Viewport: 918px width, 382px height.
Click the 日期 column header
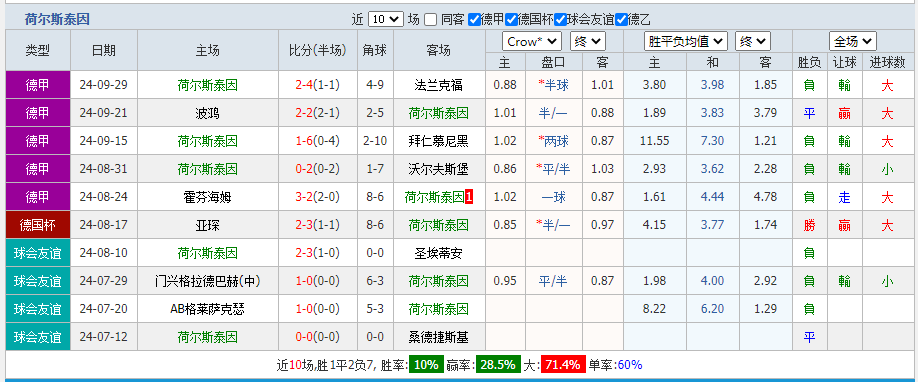click(x=104, y=50)
